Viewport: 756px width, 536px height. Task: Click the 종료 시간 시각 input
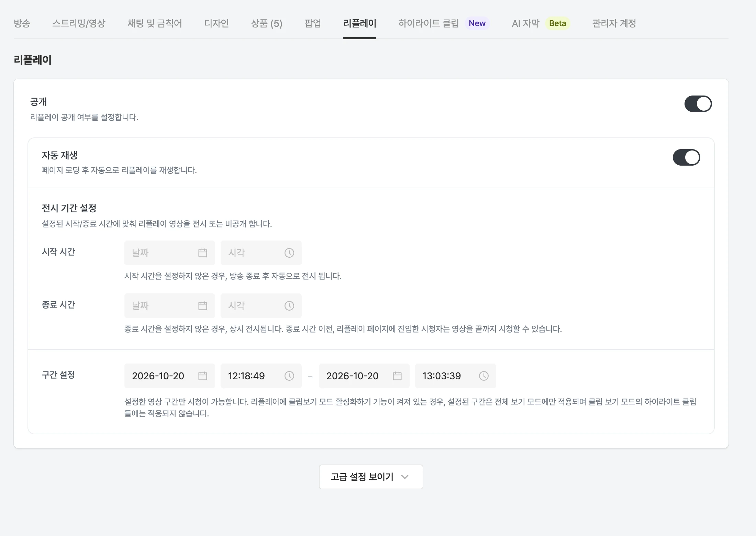pyautogui.click(x=261, y=306)
